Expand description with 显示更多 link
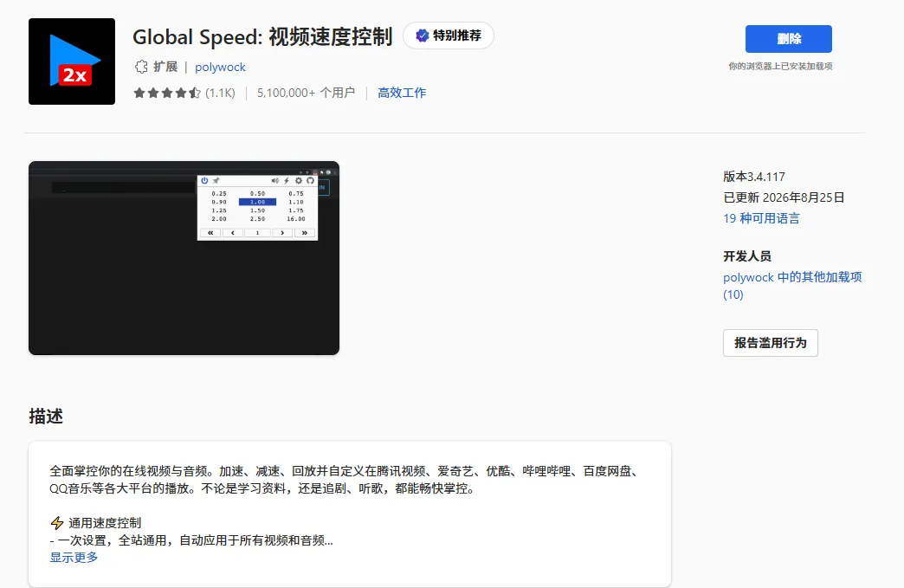Image resolution: width=904 pixels, height=588 pixels. [74, 558]
